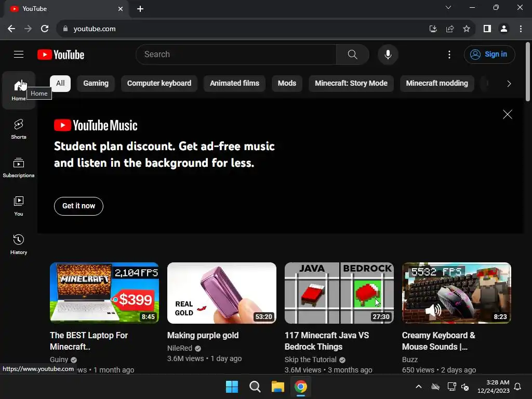This screenshot has width=532, height=399.
Task: Open 117 Minecraft Java VS Bedrock title
Action: [x=327, y=341]
